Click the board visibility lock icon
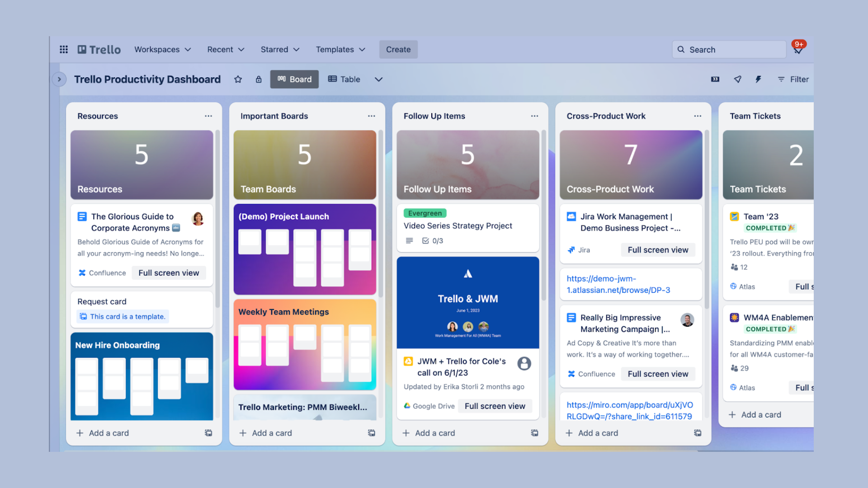Image resolution: width=868 pixels, height=488 pixels. click(259, 79)
